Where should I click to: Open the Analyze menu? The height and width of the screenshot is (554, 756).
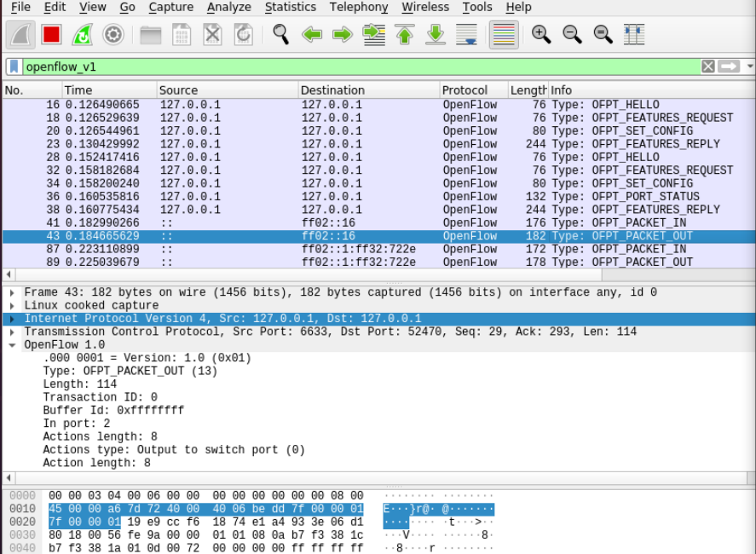tap(229, 7)
